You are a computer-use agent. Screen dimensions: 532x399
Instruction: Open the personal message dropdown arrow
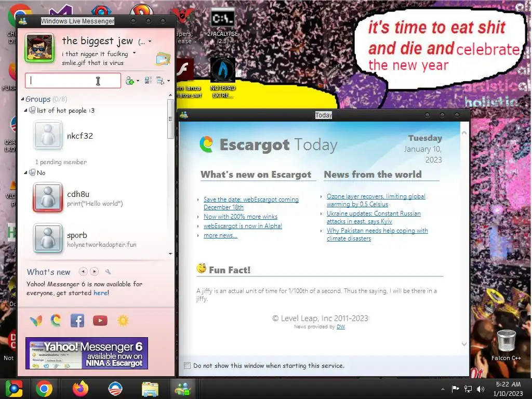coord(135,53)
